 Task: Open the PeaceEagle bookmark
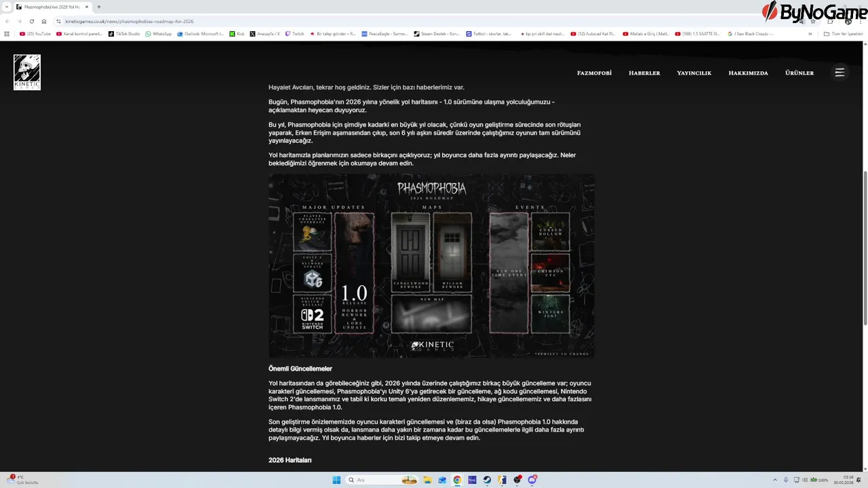[384, 33]
